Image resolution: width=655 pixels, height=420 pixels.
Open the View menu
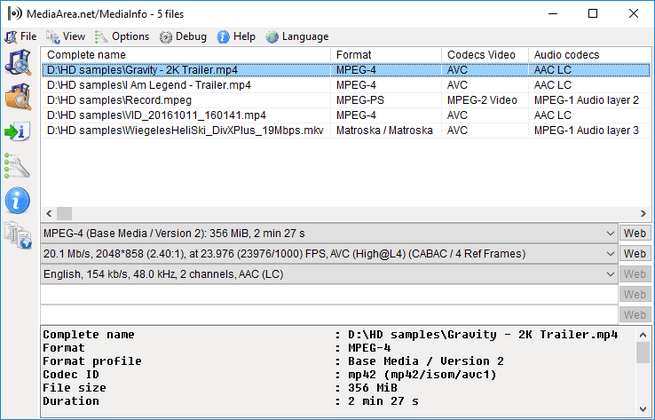[x=66, y=37]
